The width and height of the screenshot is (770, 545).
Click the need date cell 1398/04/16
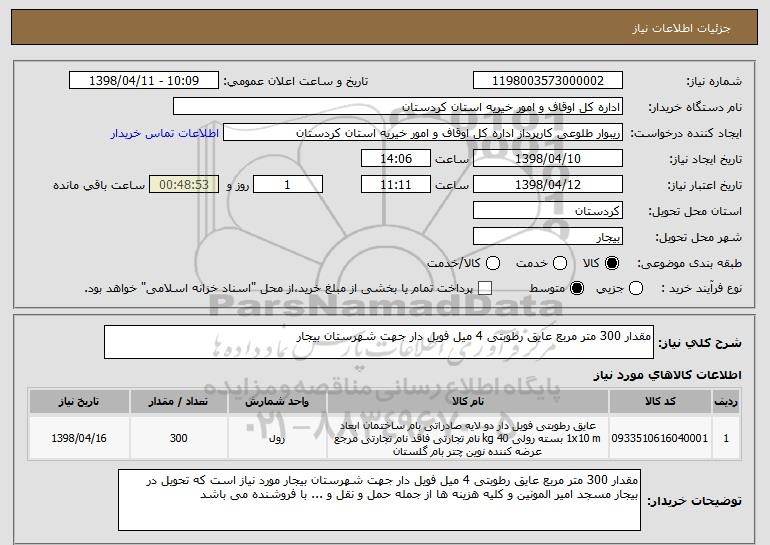tap(79, 438)
